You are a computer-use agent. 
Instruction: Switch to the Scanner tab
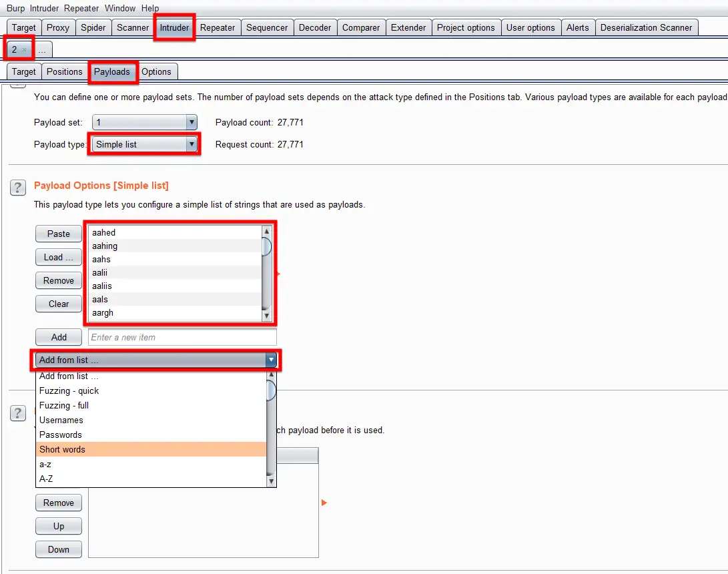133,28
